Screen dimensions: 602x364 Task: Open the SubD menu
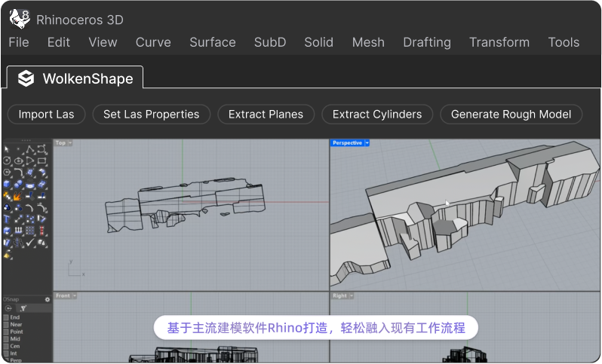(270, 42)
